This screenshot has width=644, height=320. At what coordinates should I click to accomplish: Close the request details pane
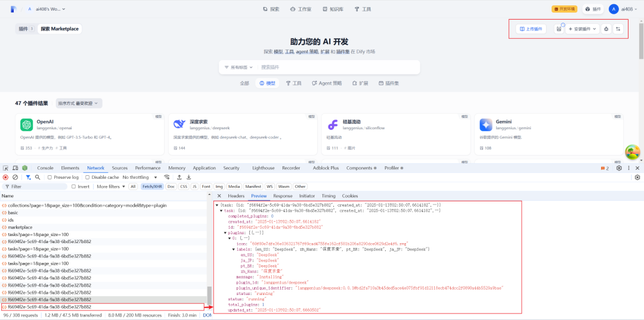[219, 196]
